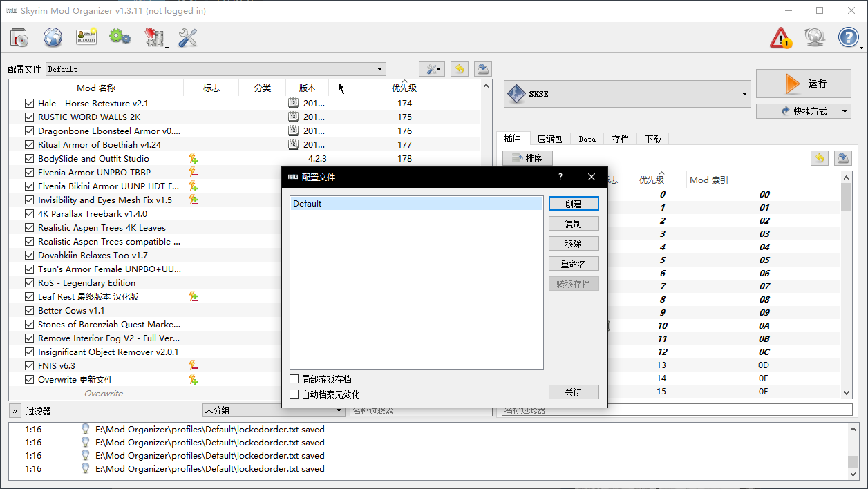
Task: Click the flag icon on Elvenia Armor UNPBO row
Action: [194, 172]
